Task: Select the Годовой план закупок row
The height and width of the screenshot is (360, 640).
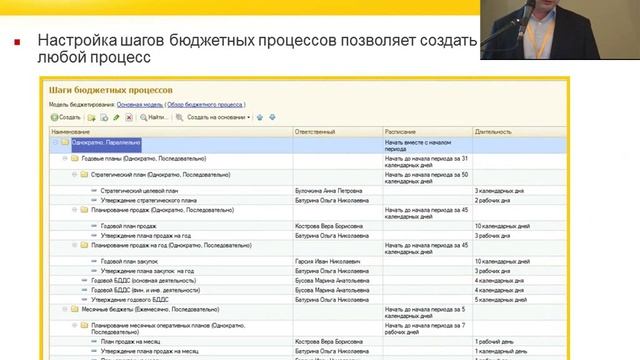Action: point(308,261)
